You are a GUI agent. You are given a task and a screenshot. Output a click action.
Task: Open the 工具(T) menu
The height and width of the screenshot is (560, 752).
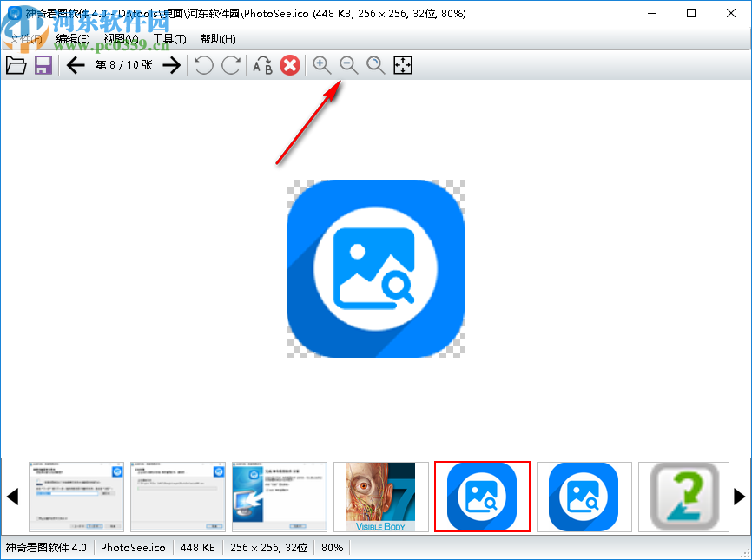[169, 39]
